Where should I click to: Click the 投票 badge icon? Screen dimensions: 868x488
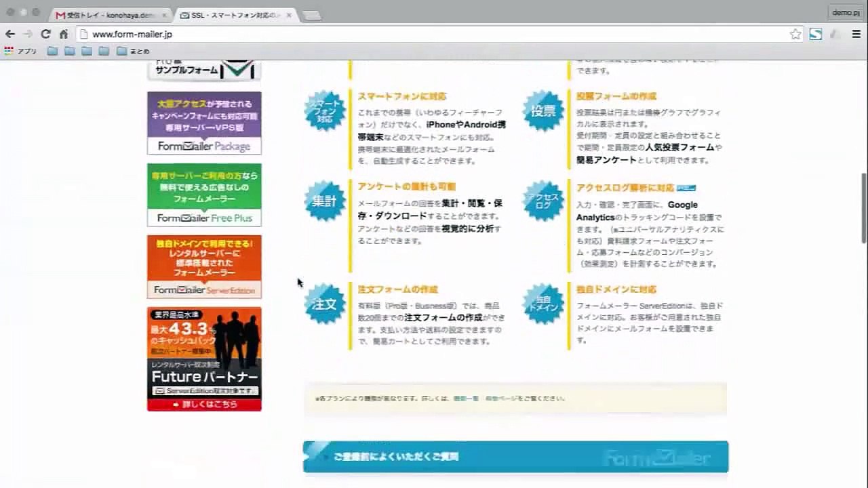coord(544,111)
